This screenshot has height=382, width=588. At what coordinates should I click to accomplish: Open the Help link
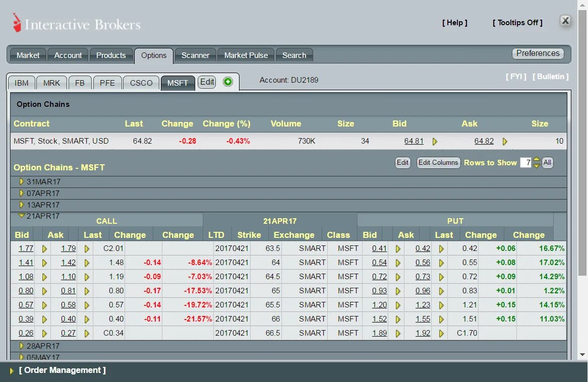click(455, 23)
